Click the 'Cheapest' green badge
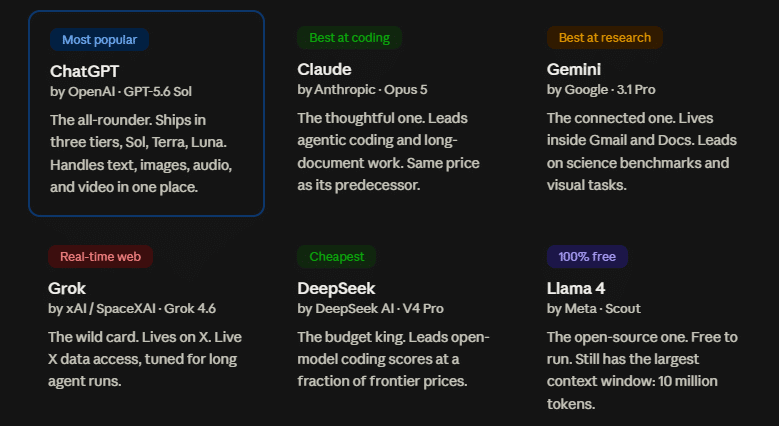Screen dimensions: 779x426 [336, 256]
